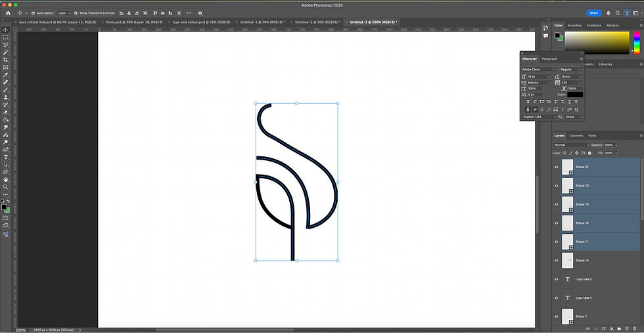Select the Rectangular Marquee tool
This screenshot has width=644, height=333.
6,37
